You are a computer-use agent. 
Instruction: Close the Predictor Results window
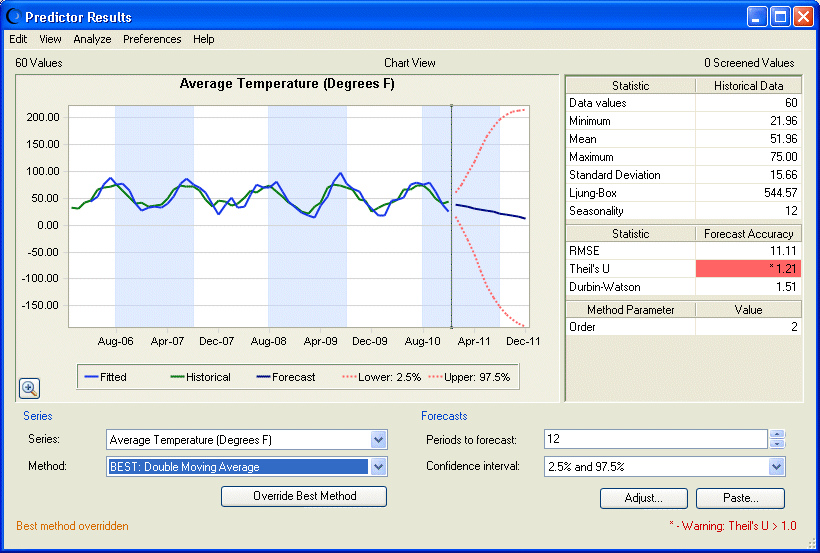pyautogui.click(x=803, y=17)
